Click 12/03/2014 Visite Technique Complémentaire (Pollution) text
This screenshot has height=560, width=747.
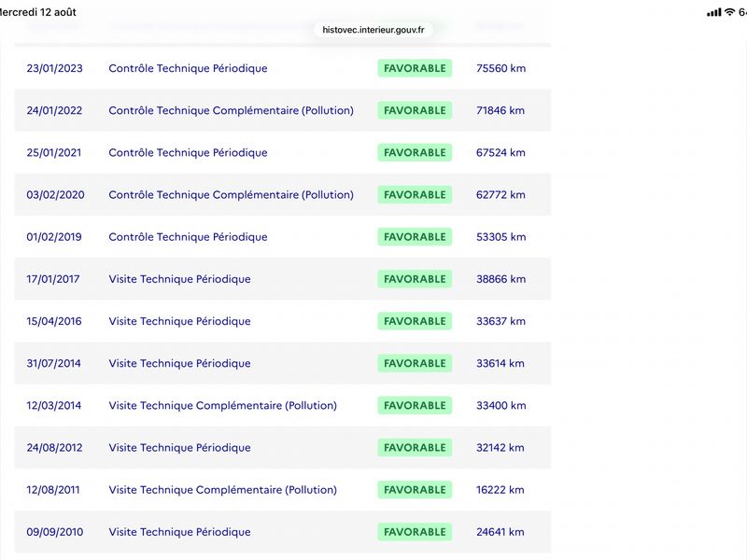(x=222, y=406)
